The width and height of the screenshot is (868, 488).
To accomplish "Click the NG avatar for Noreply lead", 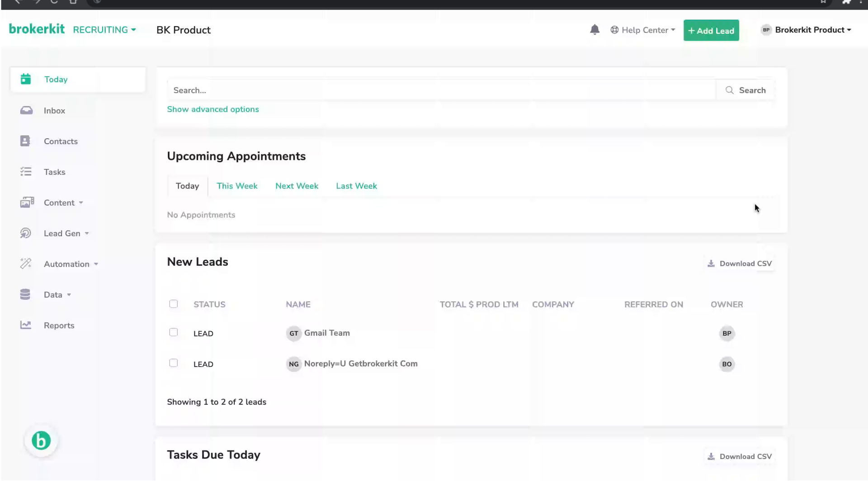I will pyautogui.click(x=294, y=364).
